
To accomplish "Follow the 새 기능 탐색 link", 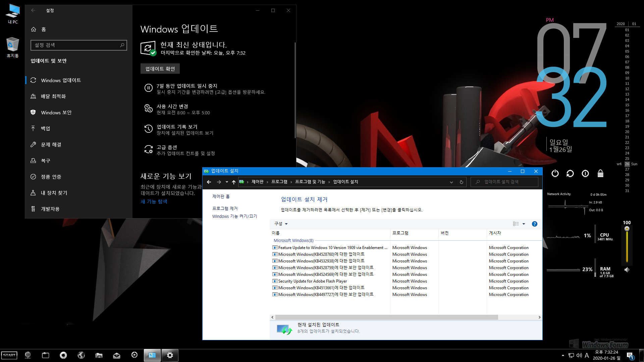I will (x=154, y=201).
